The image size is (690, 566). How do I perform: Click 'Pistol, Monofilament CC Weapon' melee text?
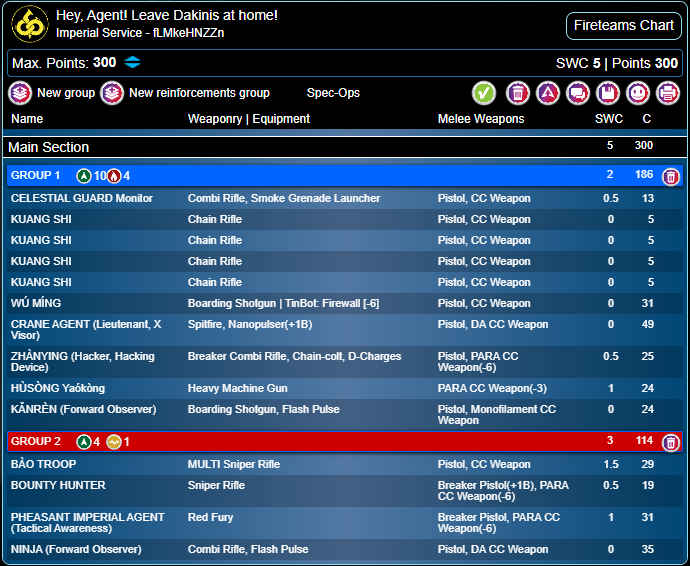click(496, 415)
